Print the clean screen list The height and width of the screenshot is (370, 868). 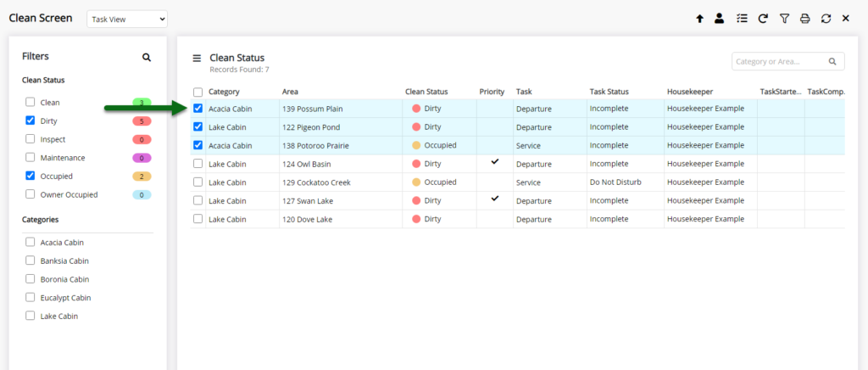click(x=805, y=19)
